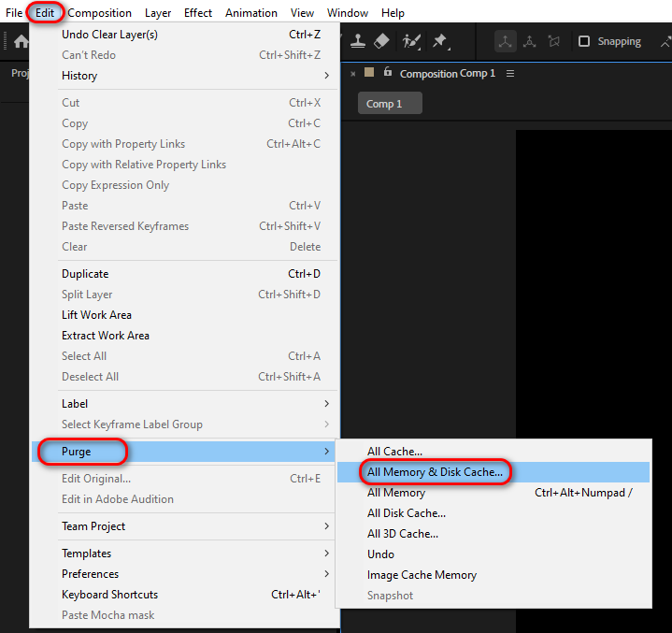
Task: Open the Composition panel hamburger menu
Action: [510, 74]
